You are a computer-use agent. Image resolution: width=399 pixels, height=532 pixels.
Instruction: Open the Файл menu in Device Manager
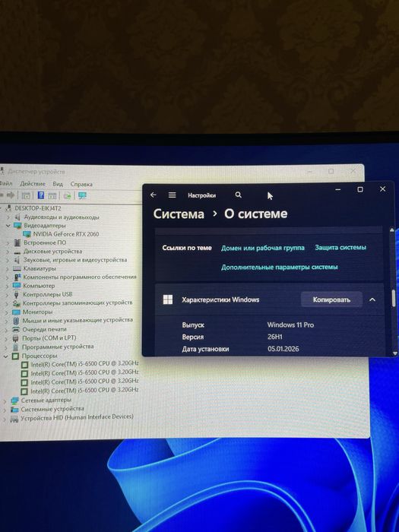(x=6, y=184)
